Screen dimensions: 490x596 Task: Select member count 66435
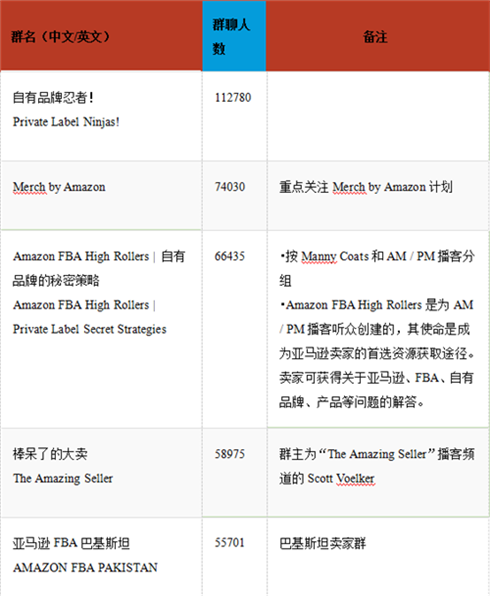(230, 256)
